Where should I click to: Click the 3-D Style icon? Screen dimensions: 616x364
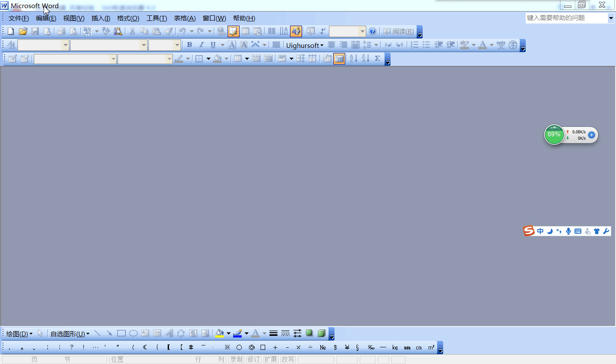click(322, 333)
